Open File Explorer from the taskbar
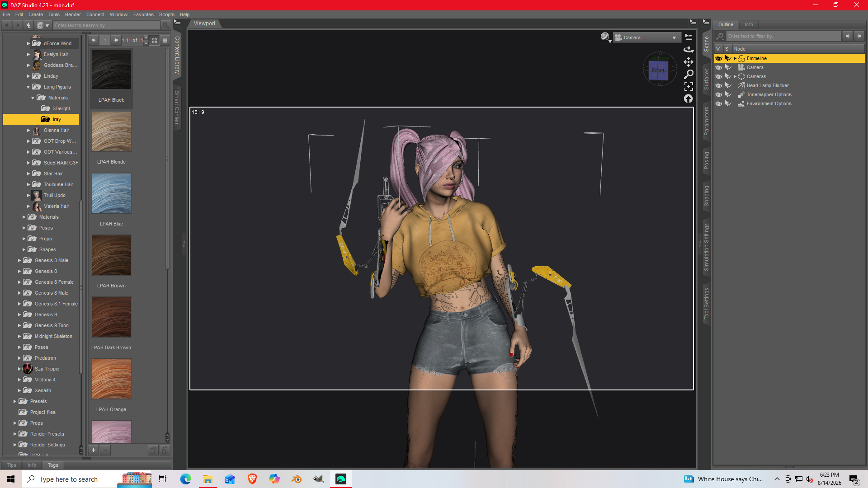868x488 pixels. [208, 479]
